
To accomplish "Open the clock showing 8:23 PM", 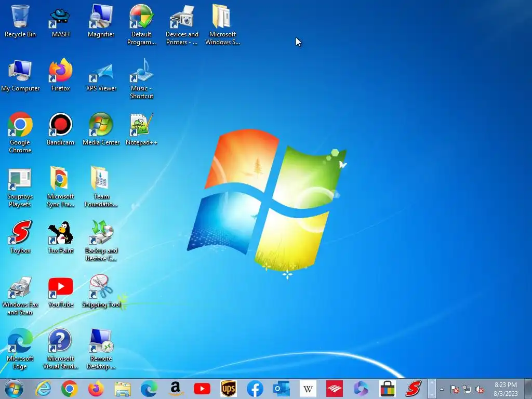I will click(506, 389).
